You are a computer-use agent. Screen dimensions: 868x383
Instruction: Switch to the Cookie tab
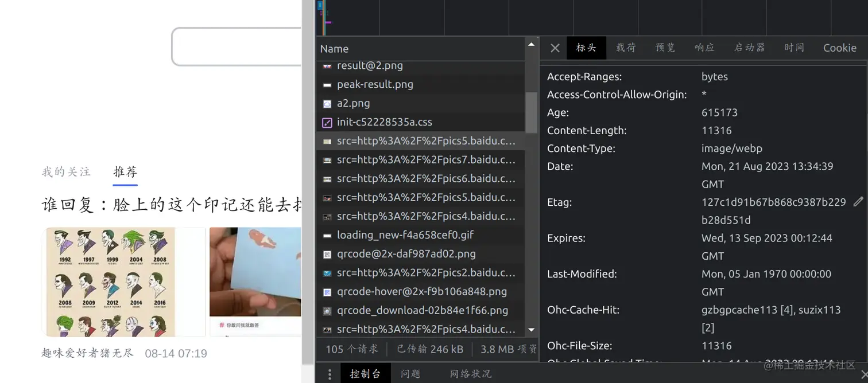pyautogui.click(x=839, y=48)
